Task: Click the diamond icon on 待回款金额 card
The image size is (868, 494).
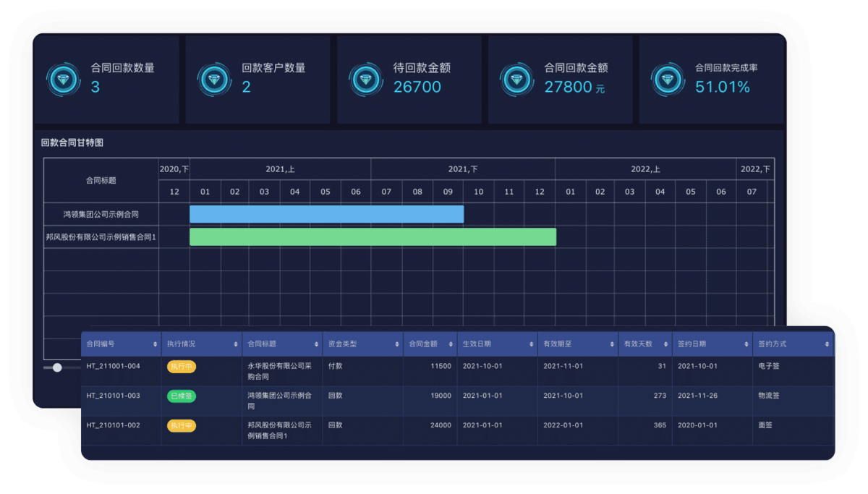Action: [x=366, y=80]
